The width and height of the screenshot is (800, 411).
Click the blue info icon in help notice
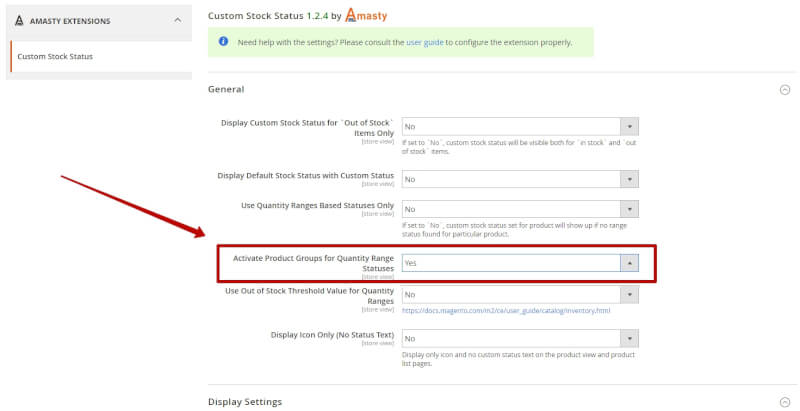click(x=223, y=41)
